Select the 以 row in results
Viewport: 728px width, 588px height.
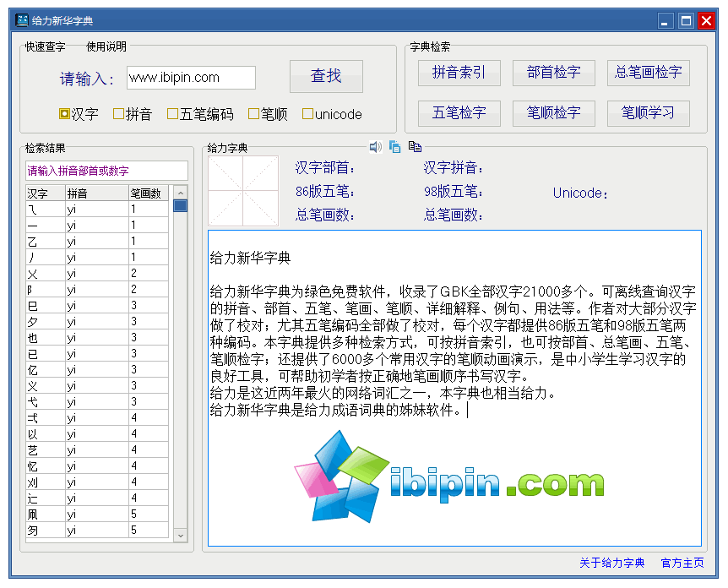pyautogui.click(x=97, y=433)
